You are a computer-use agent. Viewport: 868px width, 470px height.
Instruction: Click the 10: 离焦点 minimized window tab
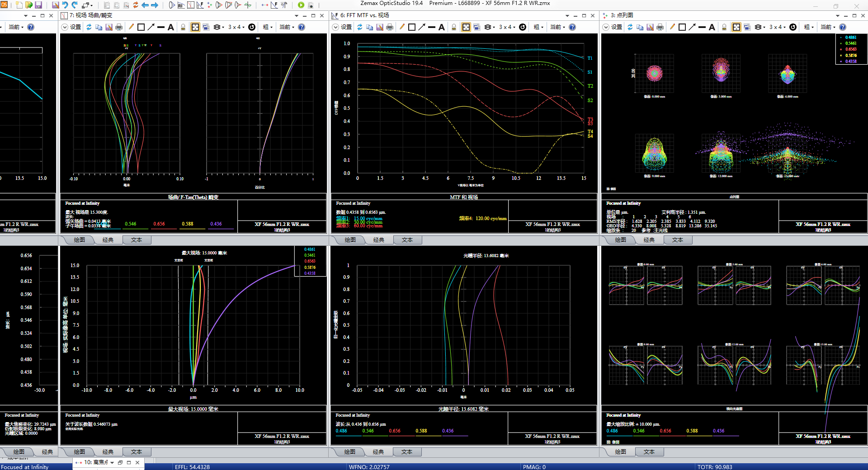[95, 462]
